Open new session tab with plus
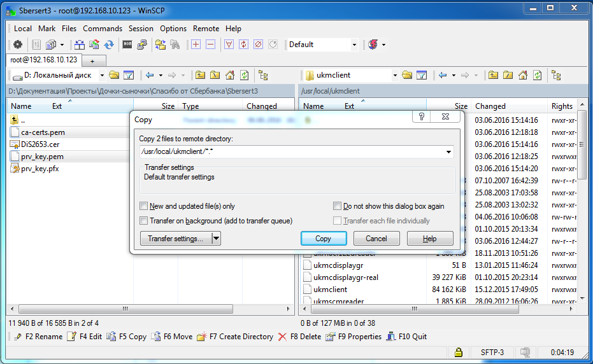The height and width of the screenshot is (364, 593). click(92, 61)
